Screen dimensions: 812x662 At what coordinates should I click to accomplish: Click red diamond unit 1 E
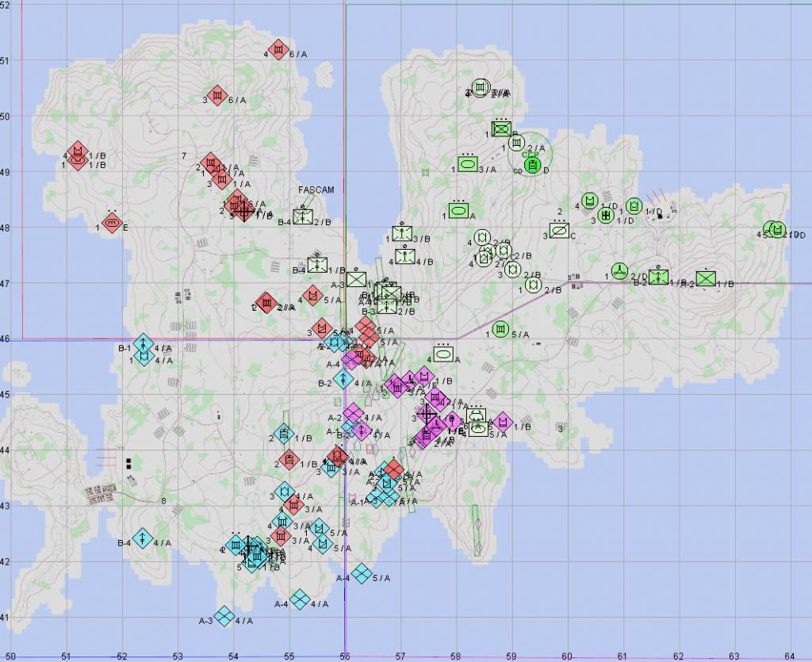(113, 223)
